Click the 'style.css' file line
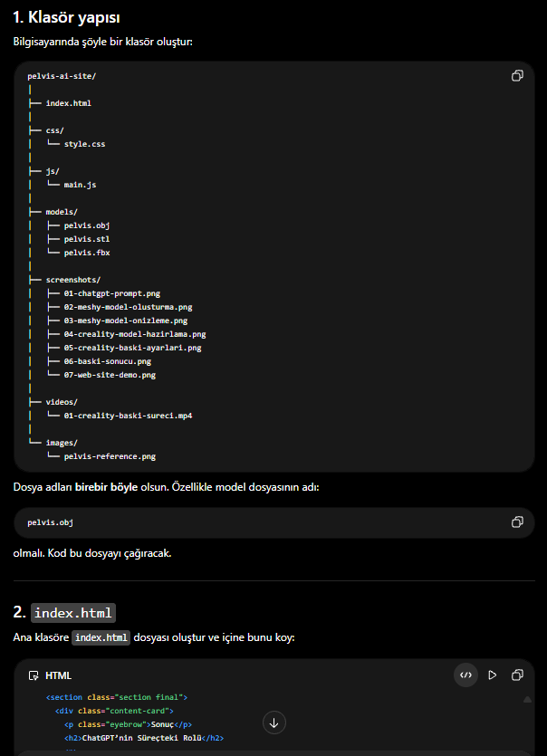 pyautogui.click(x=84, y=144)
